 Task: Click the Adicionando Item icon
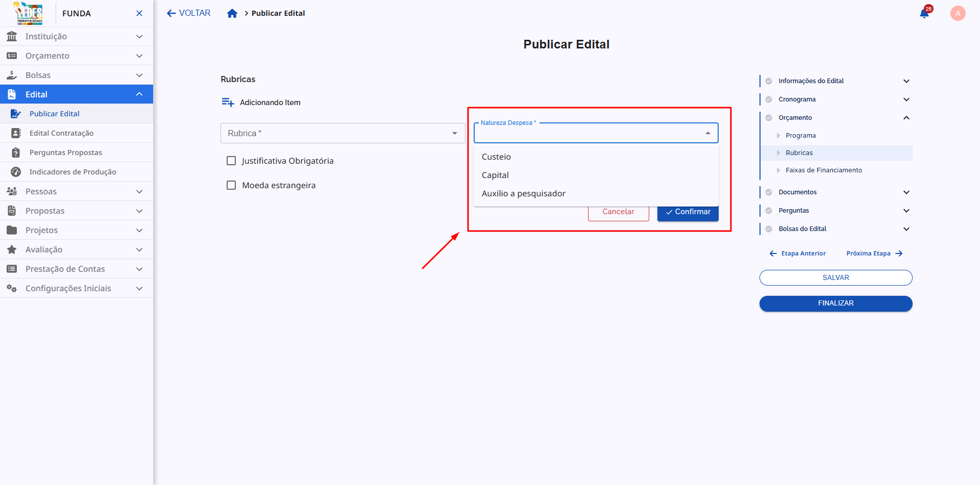coord(228,102)
